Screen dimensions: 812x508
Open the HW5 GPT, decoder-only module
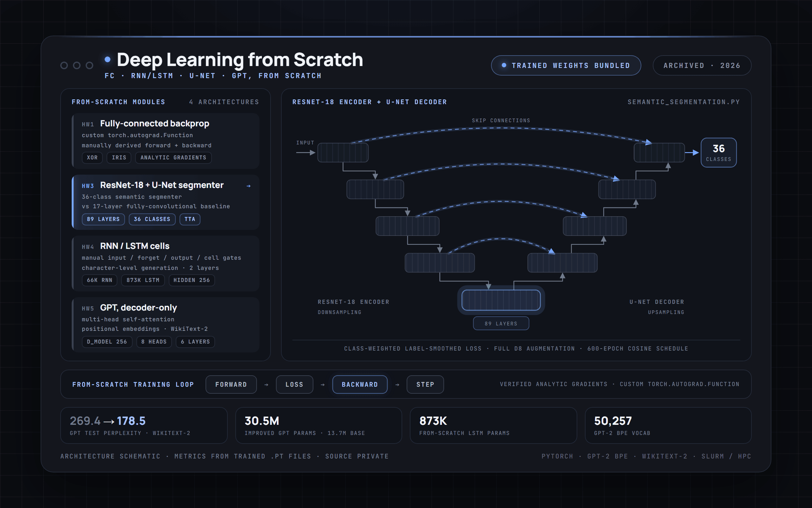166,325
